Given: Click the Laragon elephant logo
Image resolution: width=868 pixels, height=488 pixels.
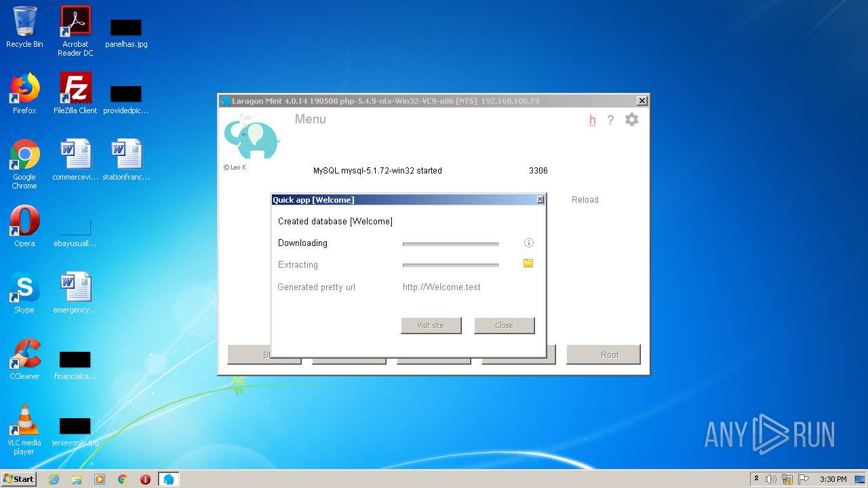Looking at the screenshot, I should pos(252,136).
